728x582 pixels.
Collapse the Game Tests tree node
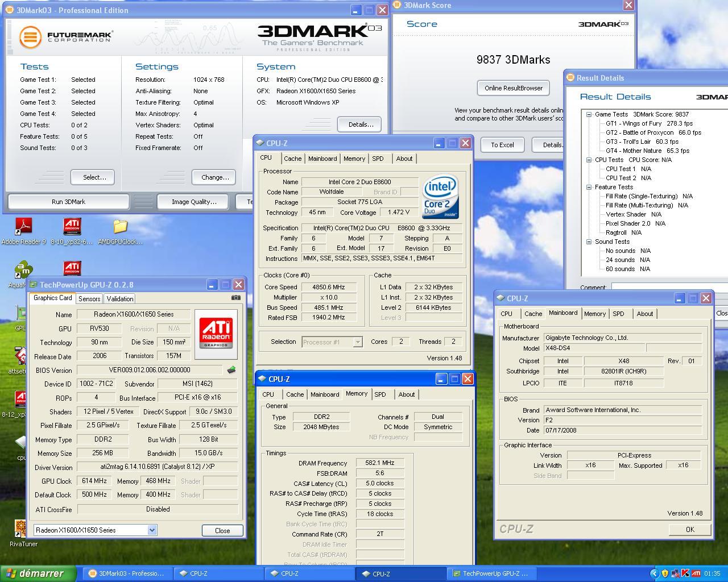pyautogui.click(x=589, y=114)
